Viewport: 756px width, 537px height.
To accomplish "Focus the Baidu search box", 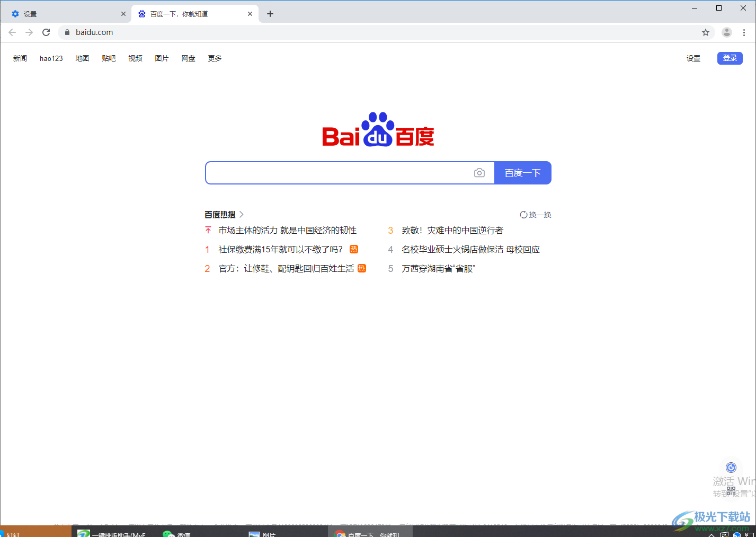I will pos(339,173).
